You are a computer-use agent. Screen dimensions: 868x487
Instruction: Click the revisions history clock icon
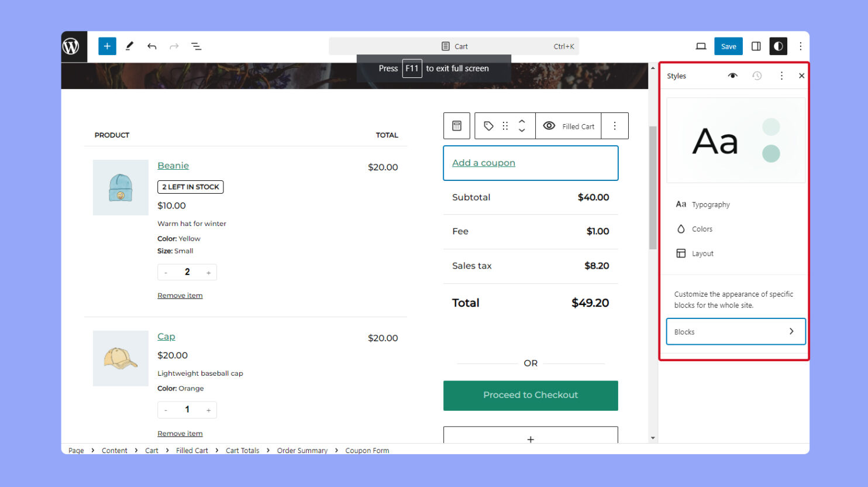757,76
